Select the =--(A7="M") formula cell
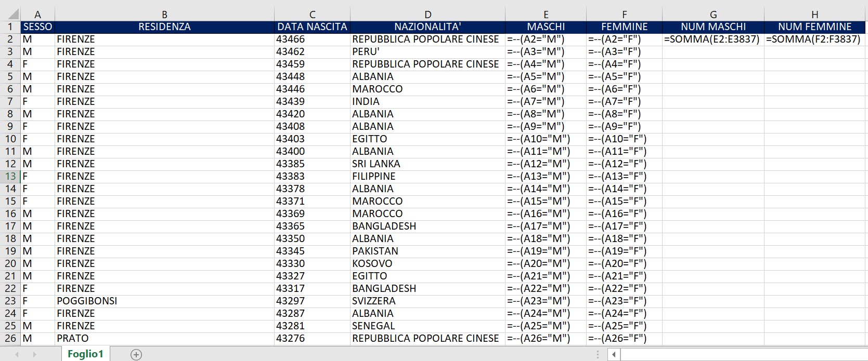Image resolution: width=868 pixels, height=361 pixels. tap(546, 102)
